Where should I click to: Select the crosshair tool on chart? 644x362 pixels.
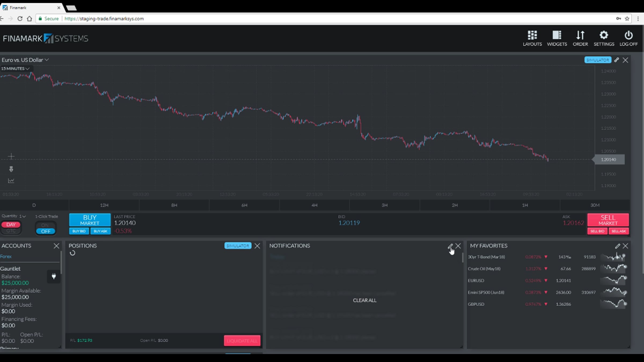click(x=11, y=156)
